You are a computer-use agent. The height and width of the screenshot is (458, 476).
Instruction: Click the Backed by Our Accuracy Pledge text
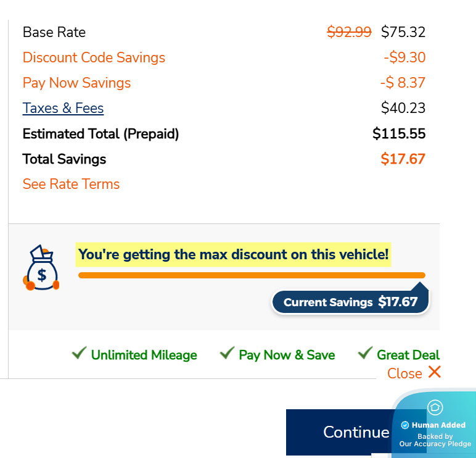(435, 440)
